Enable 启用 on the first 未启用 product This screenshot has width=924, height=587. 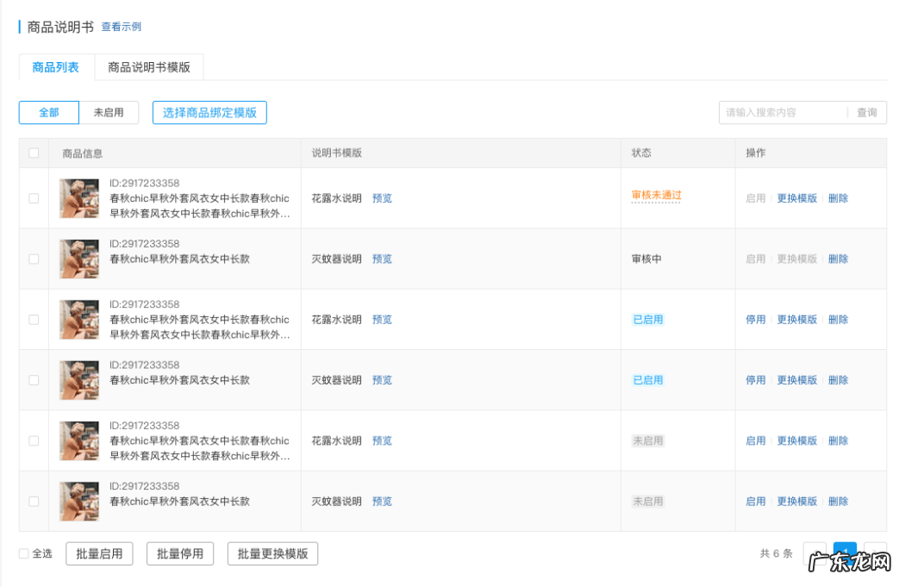click(755, 440)
